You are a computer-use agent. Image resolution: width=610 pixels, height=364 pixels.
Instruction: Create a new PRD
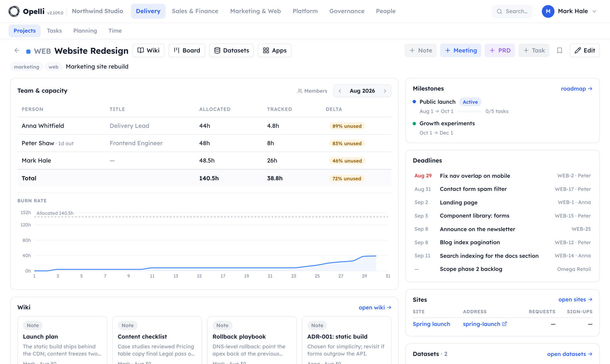(x=500, y=50)
